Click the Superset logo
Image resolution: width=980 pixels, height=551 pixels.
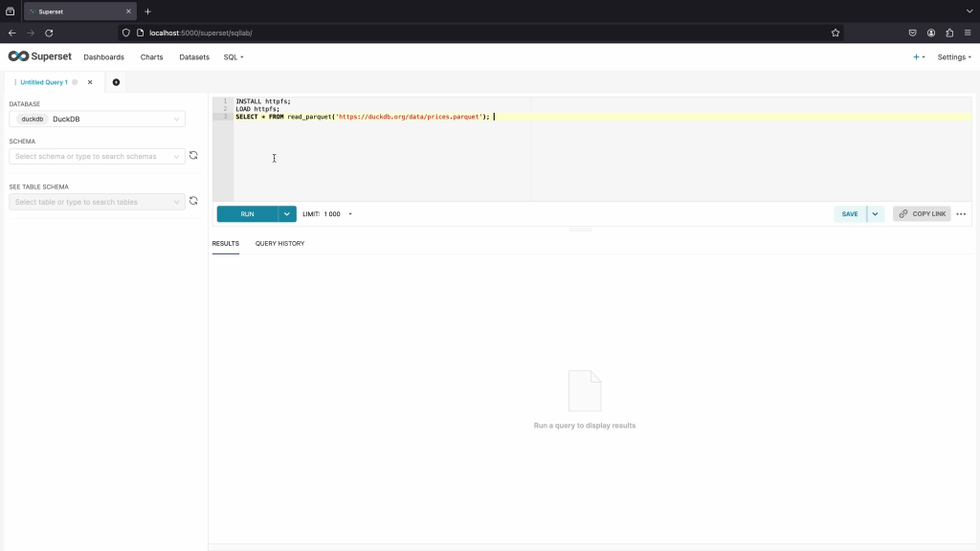[39, 56]
